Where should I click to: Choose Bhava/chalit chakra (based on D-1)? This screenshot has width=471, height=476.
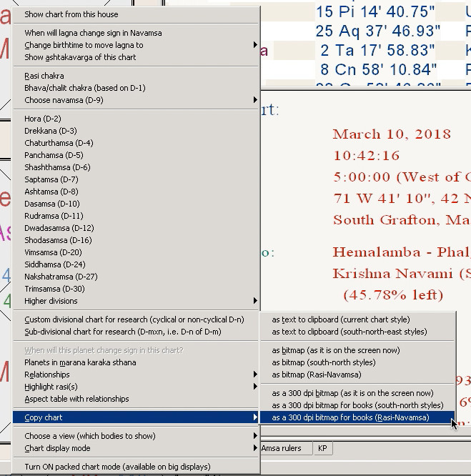point(84,88)
